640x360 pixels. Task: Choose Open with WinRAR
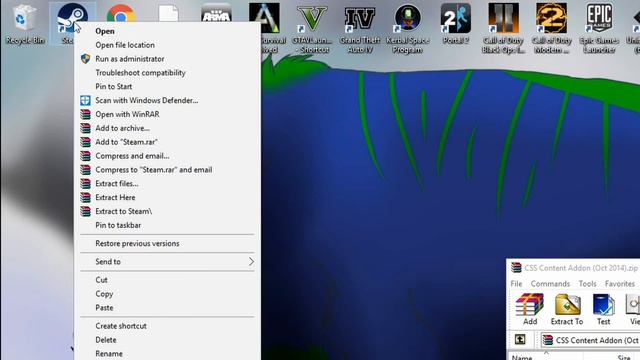pyautogui.click(x=167, y=114)
